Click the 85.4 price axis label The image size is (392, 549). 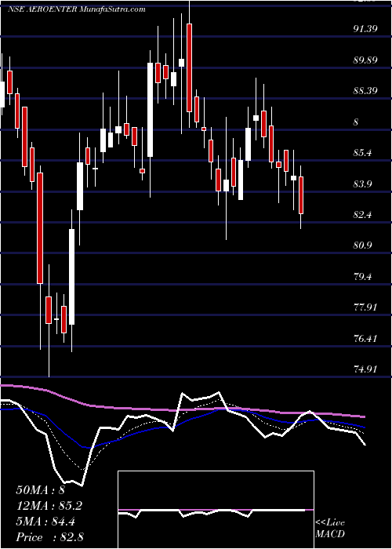click(362, 153)
